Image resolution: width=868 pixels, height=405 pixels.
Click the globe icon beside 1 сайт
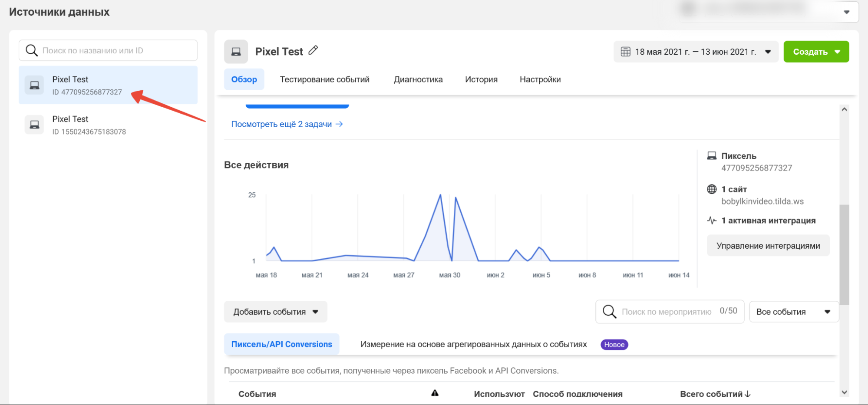coord(712,189)
